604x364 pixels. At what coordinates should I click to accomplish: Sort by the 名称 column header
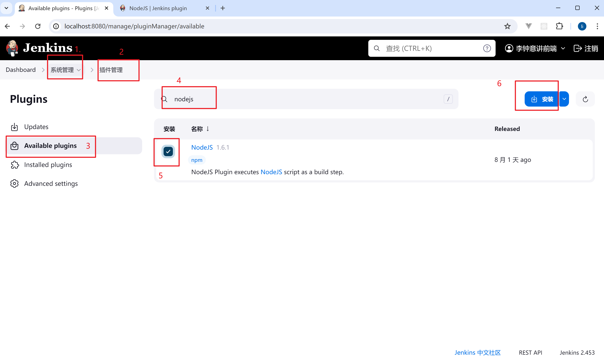tap(200, 129)
